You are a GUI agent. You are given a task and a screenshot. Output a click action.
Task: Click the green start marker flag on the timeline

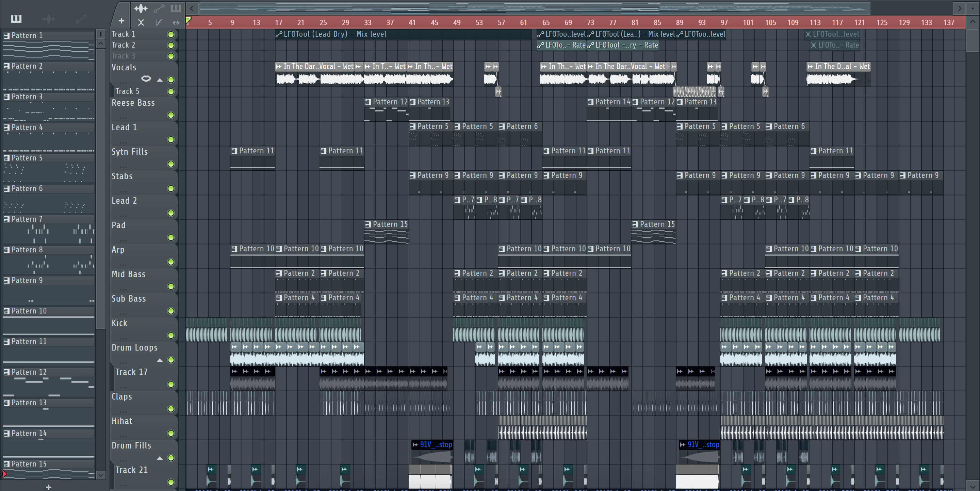click(188, 20)
